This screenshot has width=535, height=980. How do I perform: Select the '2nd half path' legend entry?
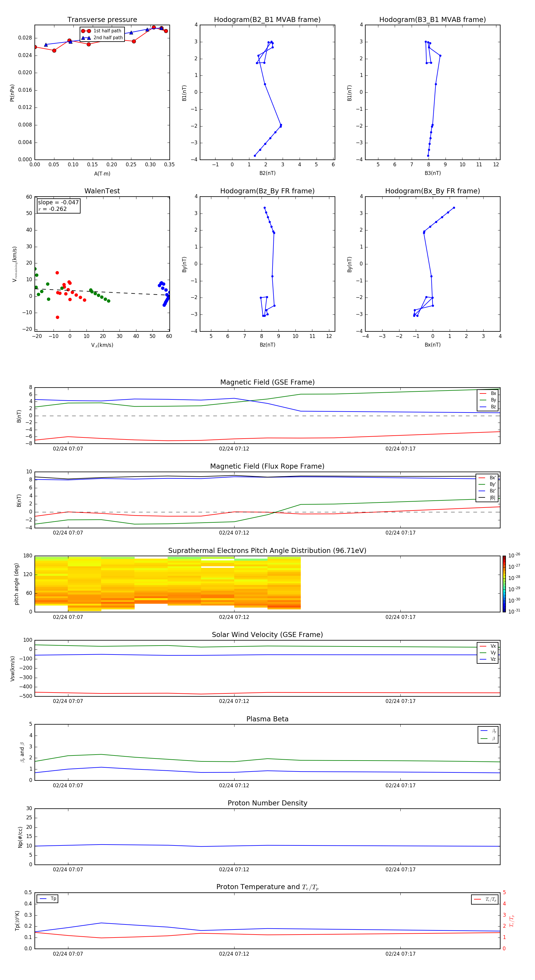(102, 38)
